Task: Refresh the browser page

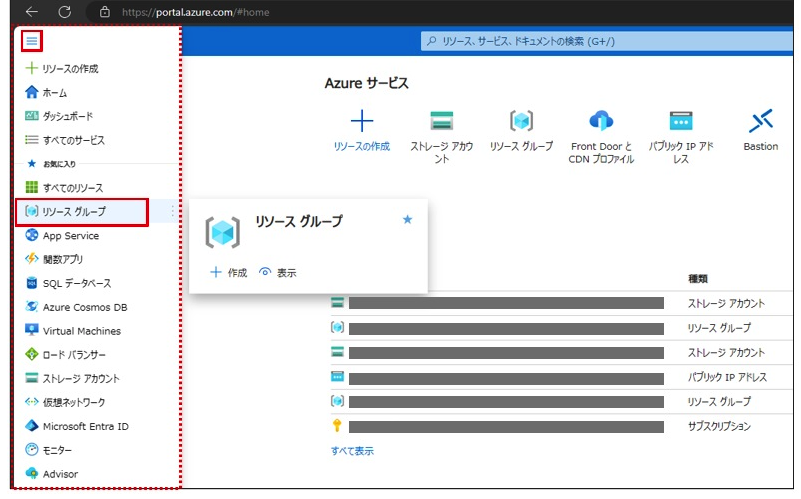Action: point(64,12)
